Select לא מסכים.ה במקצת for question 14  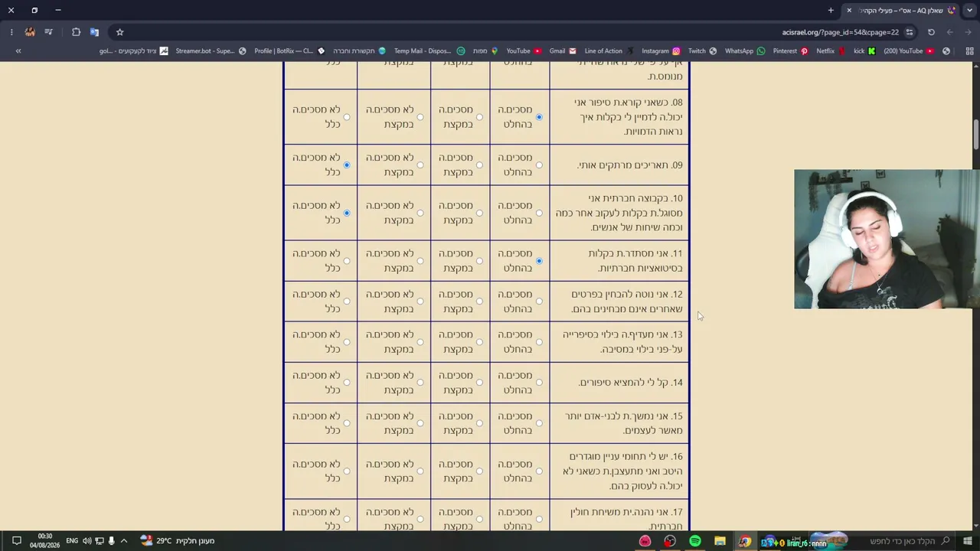pyautogui.click(x=420, y=383)
